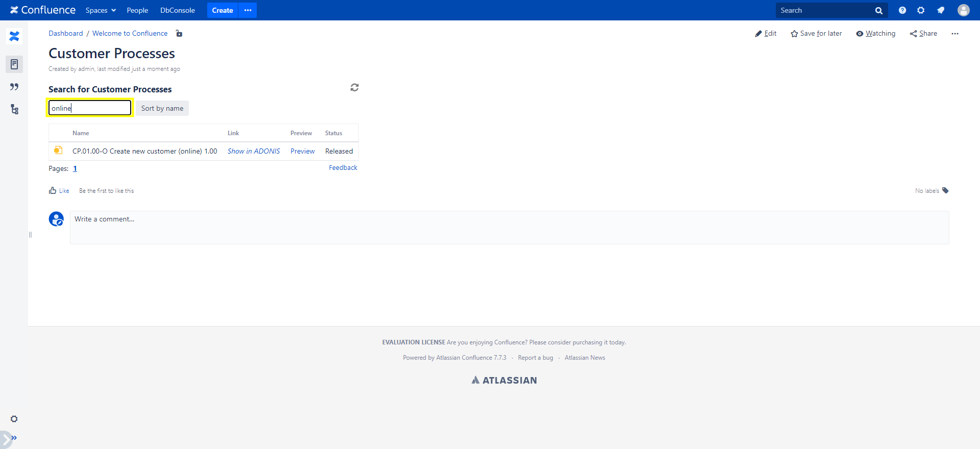
Task: Open the page more actions ellipsis
Action: point(954,34)
